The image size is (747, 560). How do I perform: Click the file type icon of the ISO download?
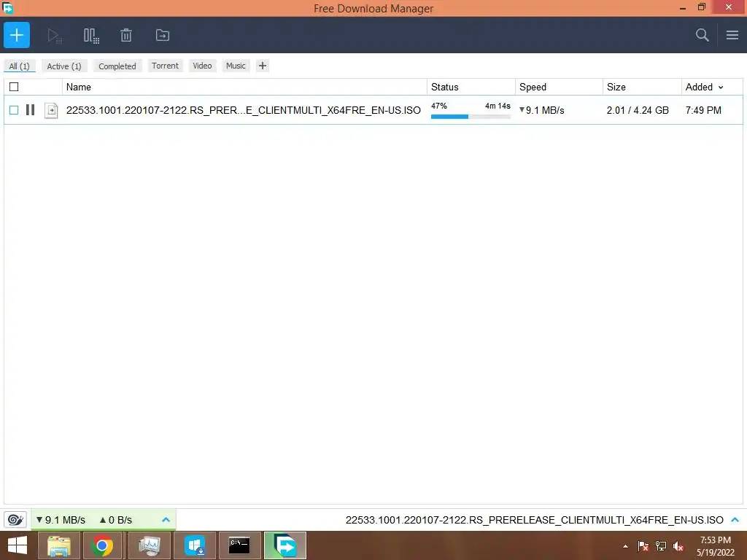click(x=51, y=111)
